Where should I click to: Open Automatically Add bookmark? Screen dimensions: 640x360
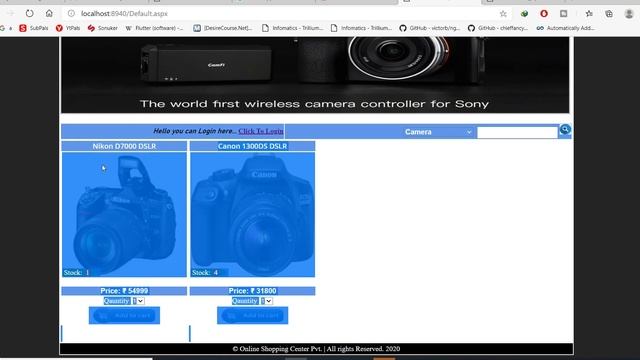[566, 28]
